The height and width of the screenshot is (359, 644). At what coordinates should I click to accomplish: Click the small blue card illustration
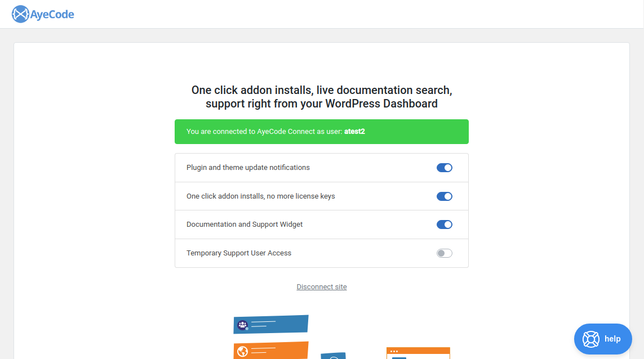click(334, 356)
